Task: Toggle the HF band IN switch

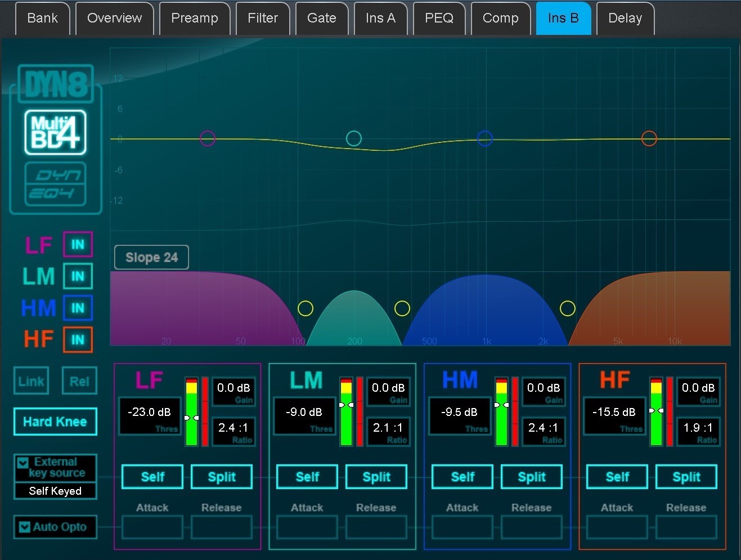Action: point(78,339)
